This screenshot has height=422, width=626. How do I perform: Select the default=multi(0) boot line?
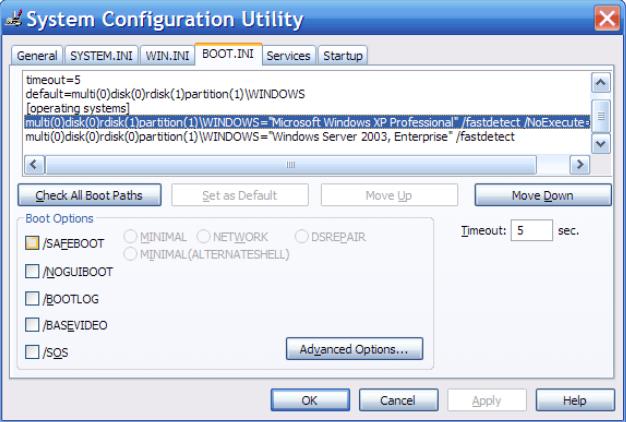click(165, 94)
